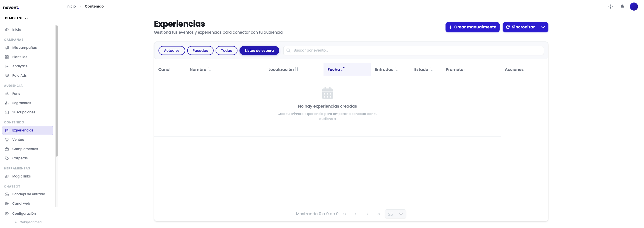This screenshot has height=228, width=644.
Task: Open the user avatar menu
Action: coord(634,7)
